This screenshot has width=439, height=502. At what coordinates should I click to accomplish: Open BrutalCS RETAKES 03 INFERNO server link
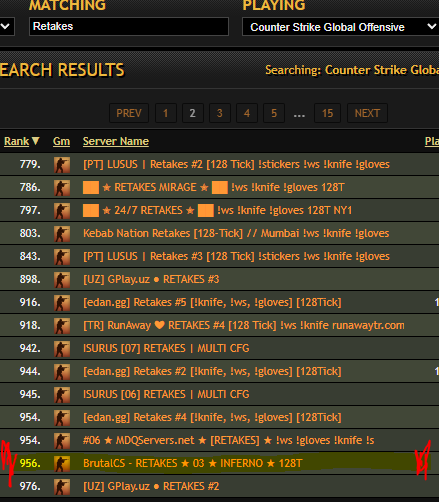tap(193, 463)
